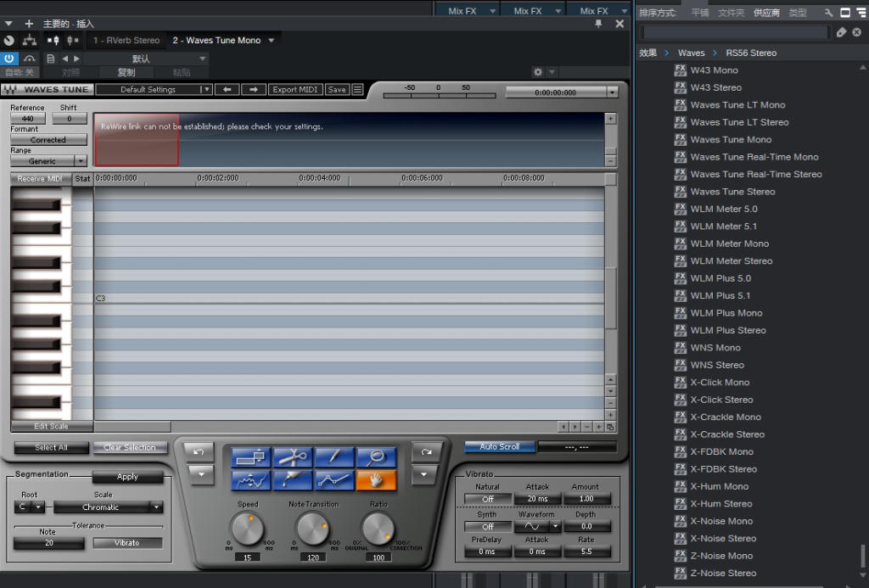Toggle Auto Scroll button
The height and width of the screenshot is (588, 869).
tap(499, 446)
